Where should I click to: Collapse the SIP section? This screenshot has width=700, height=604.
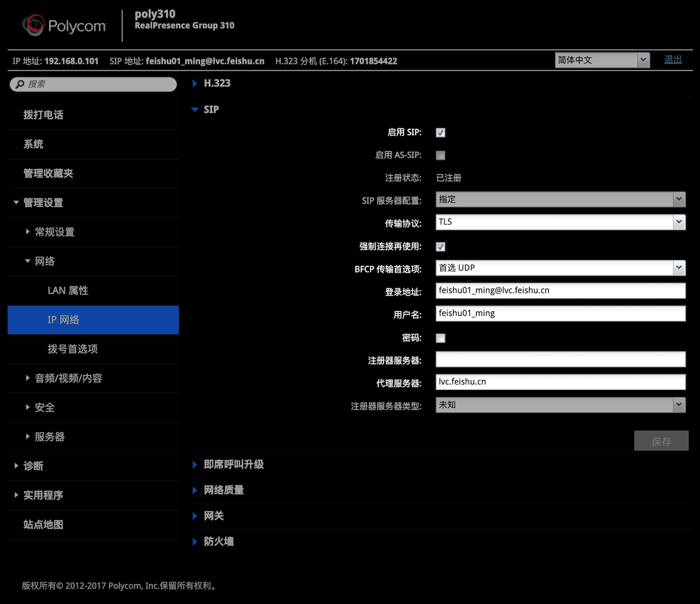195,109
